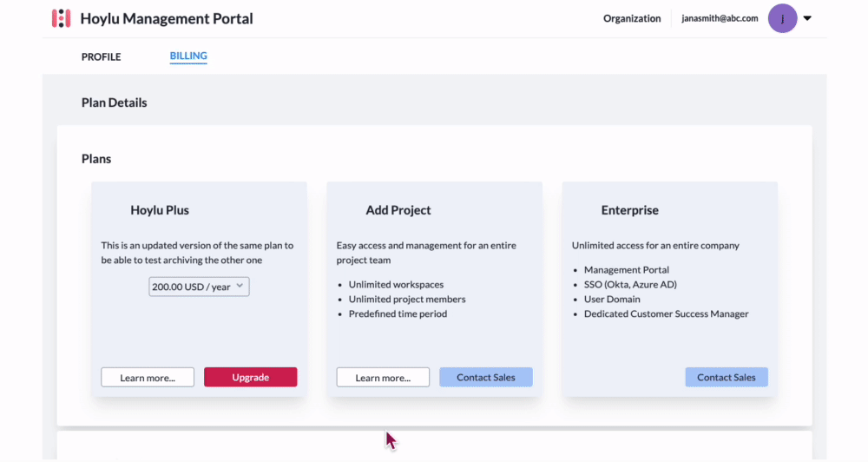Click the Hoylu Plus plan heading
Image resolution: width=868 pixels, height=462 pixels.
point(160,210)
